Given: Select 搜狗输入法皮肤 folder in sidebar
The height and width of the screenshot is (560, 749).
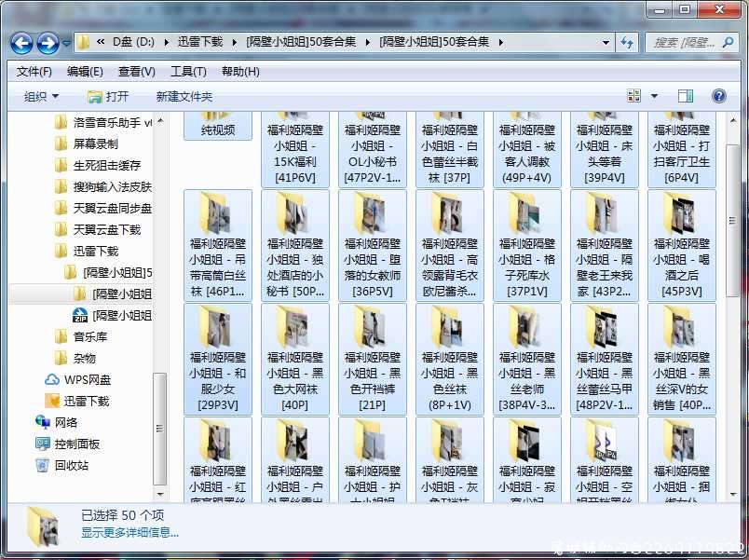Looking at the screenshot, I should pos(103,187).
